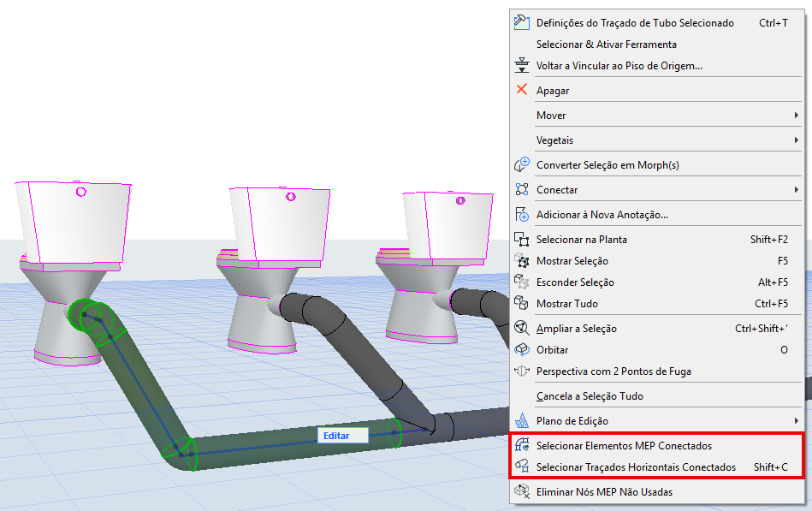Screen dimensions: 812x511
Task: Click the Convert Selection to Morph icon
Action: [521, 165]
